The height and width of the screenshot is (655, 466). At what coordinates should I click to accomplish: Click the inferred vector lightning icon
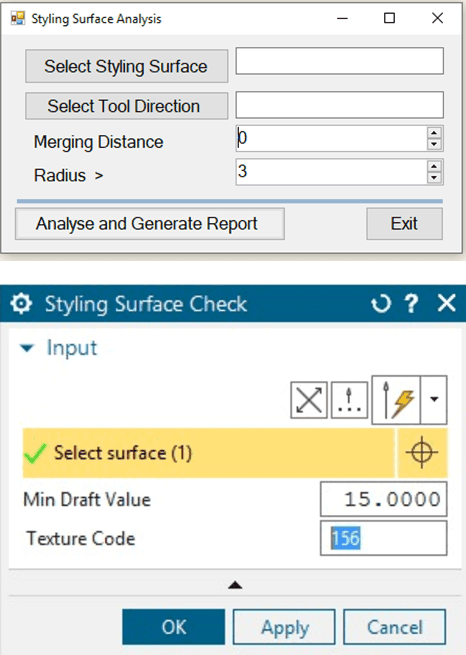(396, 400)
